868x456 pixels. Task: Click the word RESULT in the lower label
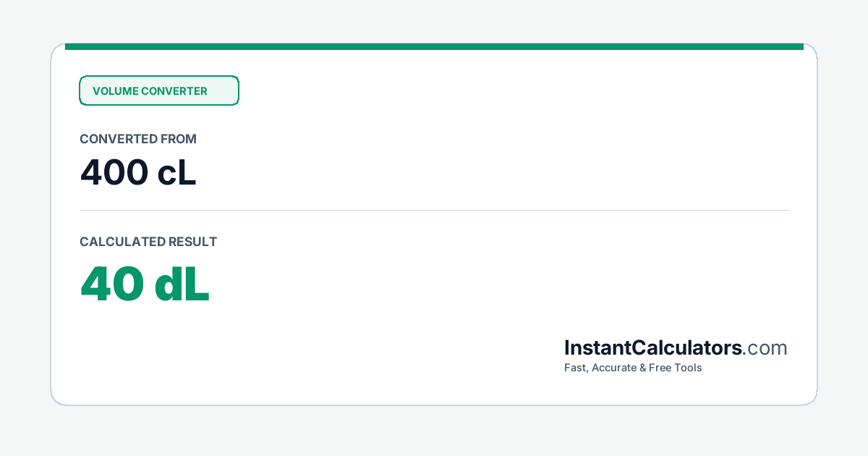click(192, 242)
